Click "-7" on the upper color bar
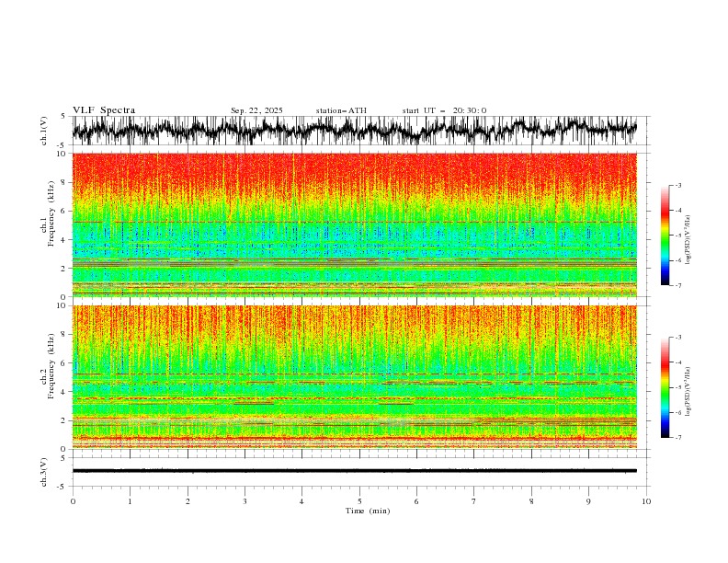Viewport: 728px width, 563px height. [x=677, y=285]
